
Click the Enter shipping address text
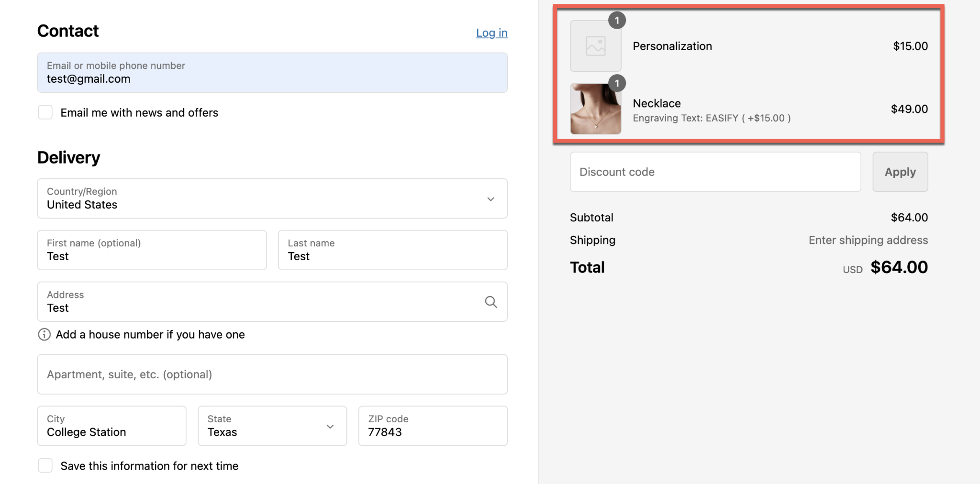point(868,240)
